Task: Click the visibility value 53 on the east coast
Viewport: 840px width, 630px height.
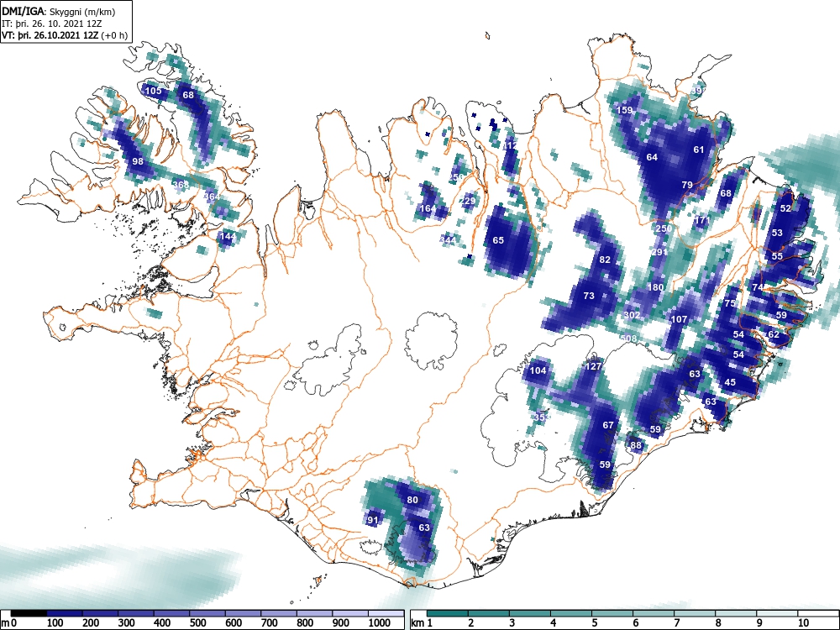Action: point(777,233)
